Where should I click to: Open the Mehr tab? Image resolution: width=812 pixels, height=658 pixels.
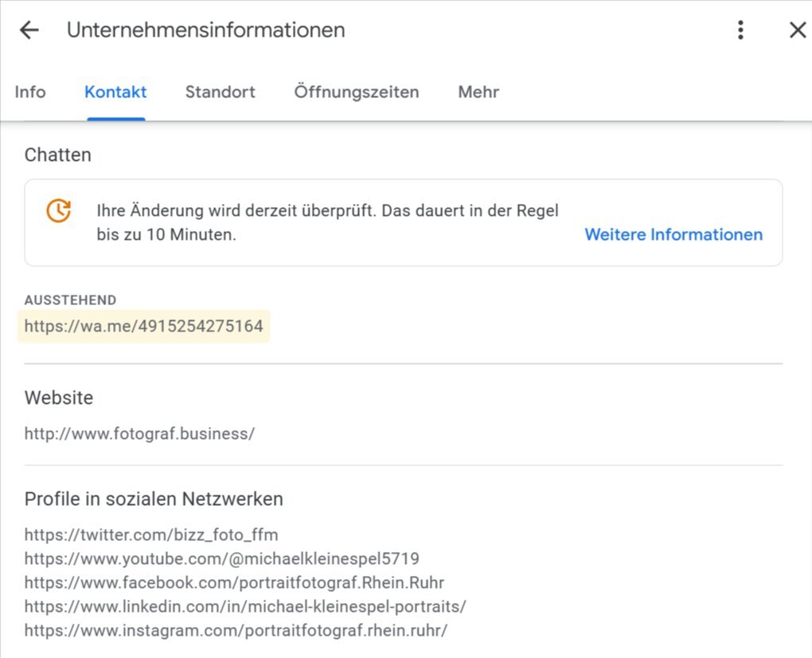[478, 92]
